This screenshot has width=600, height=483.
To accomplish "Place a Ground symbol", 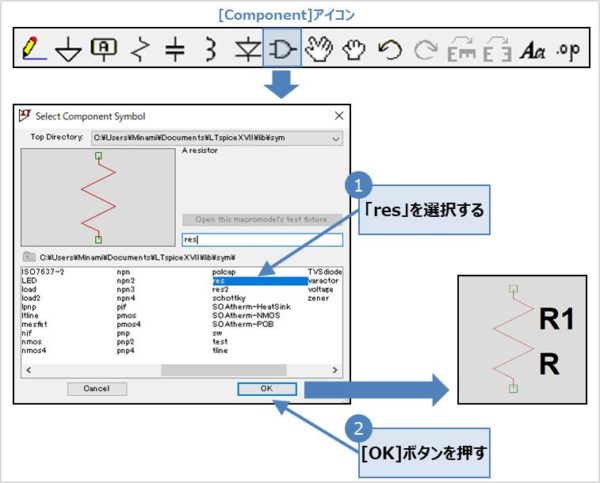I will [x=68, y=49].
